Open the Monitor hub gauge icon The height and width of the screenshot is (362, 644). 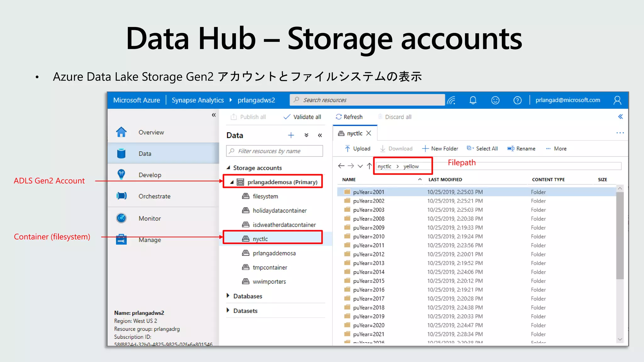coord(121,218)
